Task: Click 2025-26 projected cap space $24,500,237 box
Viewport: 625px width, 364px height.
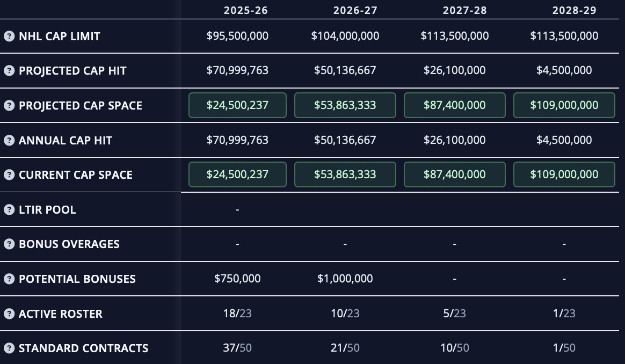Action: point(237,105)
